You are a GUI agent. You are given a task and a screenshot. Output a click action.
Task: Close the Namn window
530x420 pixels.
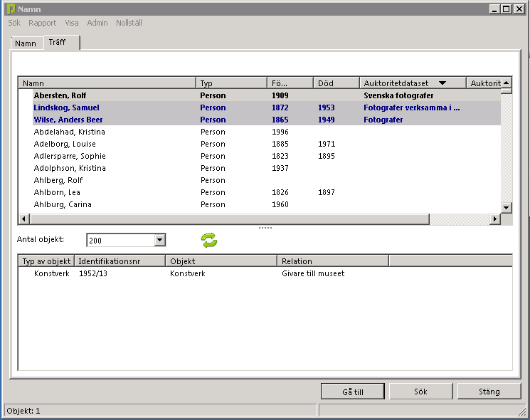pyautogui.click(x=519, y=9)
